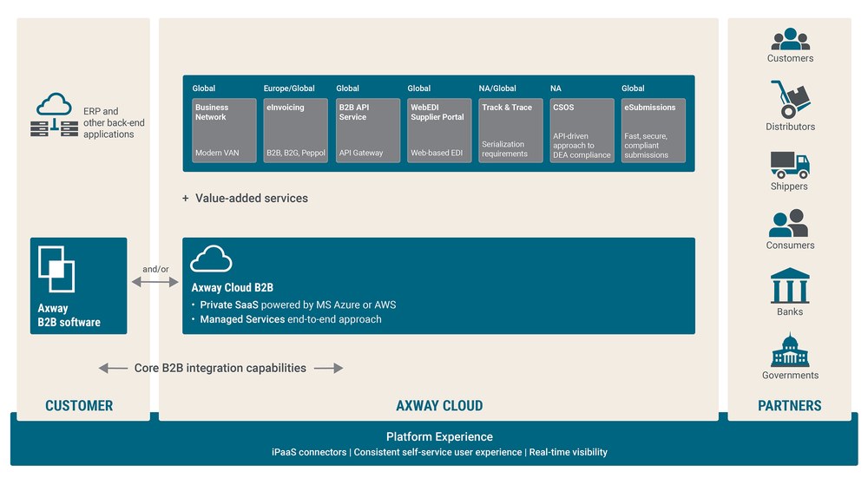Select the eInvoicing card
The image size is (868, 478).
click(296, 131)
